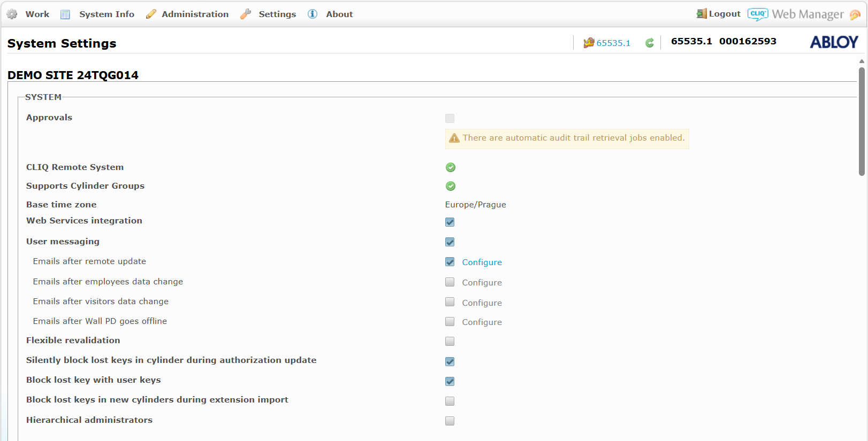This screenshot has width=868, height=441.
Task: Disable Web Services integration checkbox
Action: (450, 222)
